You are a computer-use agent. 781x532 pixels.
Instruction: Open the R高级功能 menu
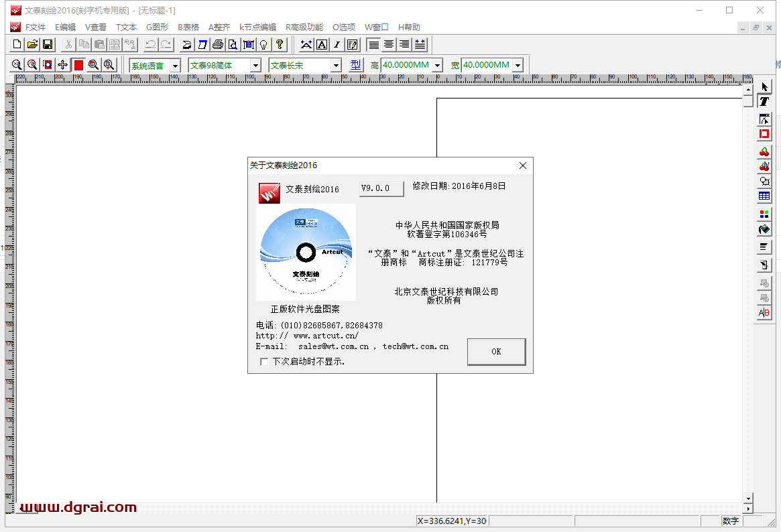point(304,27)
